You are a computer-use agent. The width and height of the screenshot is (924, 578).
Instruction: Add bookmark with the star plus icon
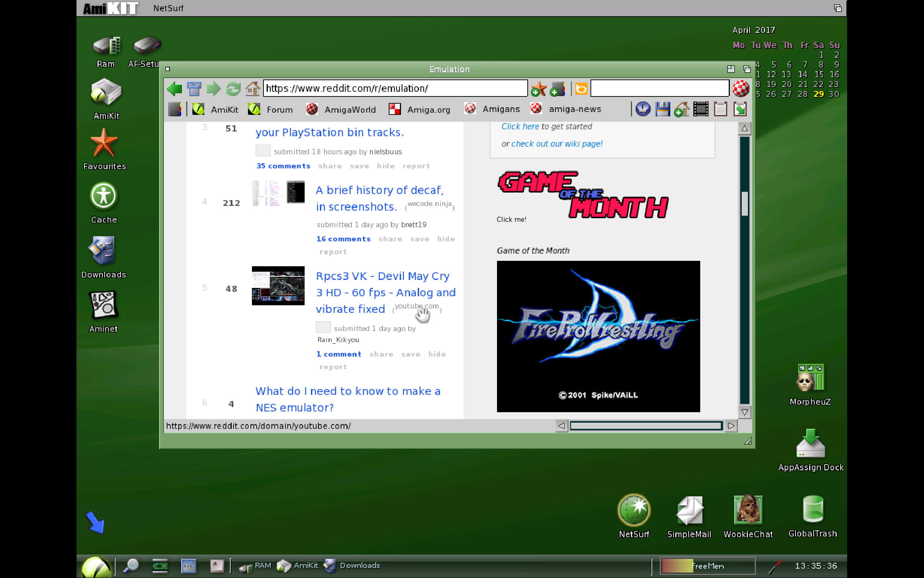point(539,89)
